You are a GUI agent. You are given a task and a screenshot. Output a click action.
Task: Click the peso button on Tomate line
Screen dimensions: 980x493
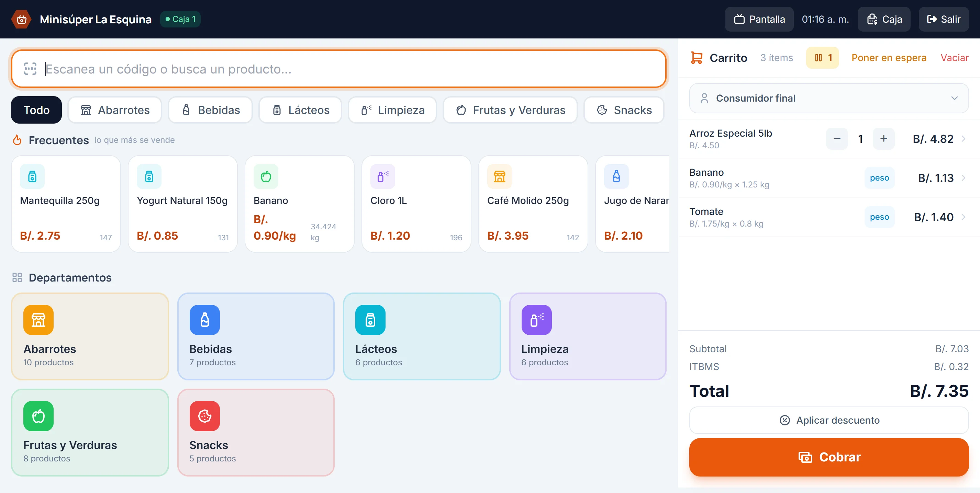coord(879,217)
